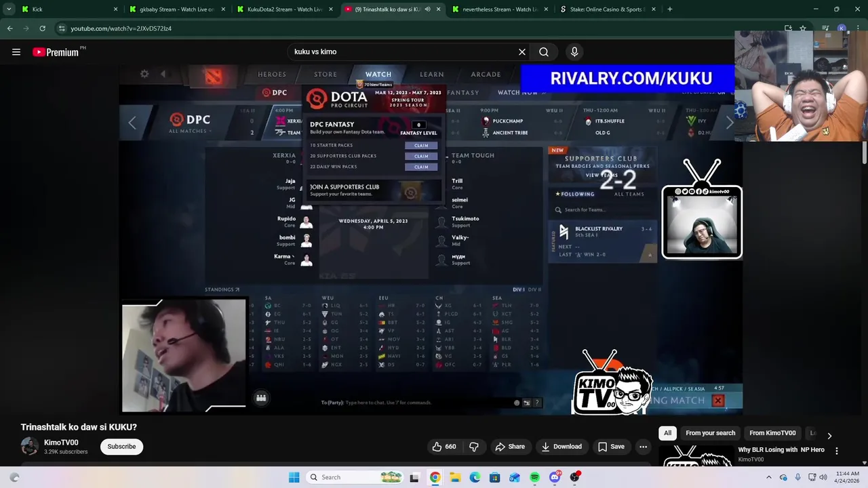Show hidden tray icons chevron
The width and height of the screenshot is (868, 488).
click(768, 477)
